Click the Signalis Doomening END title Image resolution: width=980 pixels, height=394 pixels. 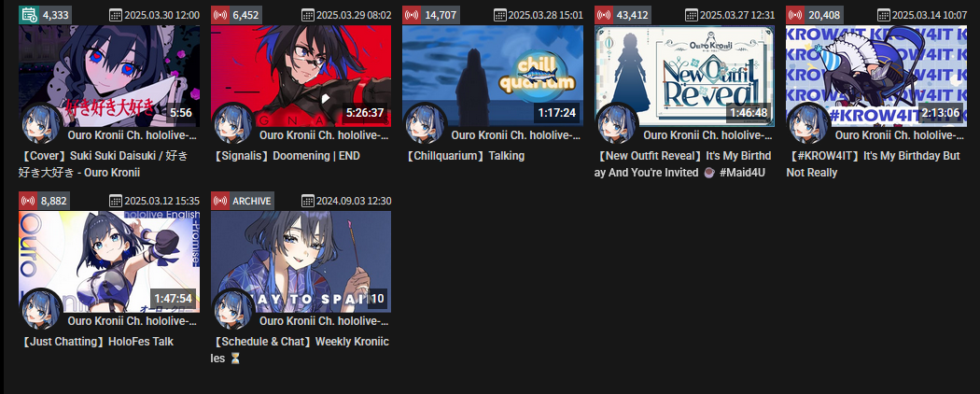285,156
